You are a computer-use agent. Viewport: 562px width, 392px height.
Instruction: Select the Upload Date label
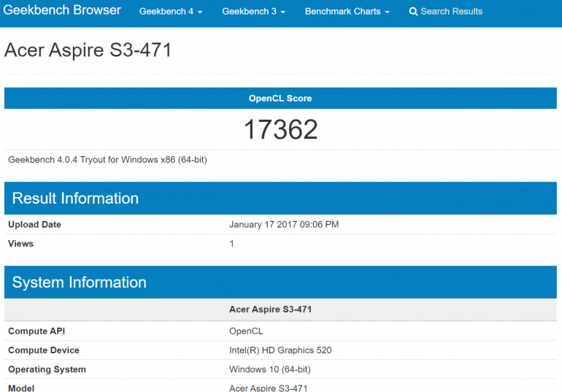point(34,225)
